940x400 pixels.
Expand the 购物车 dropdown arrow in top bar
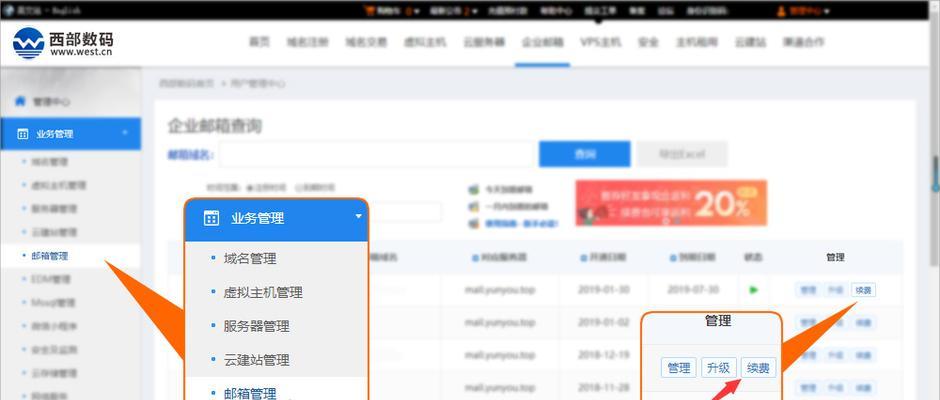point(417,11)
